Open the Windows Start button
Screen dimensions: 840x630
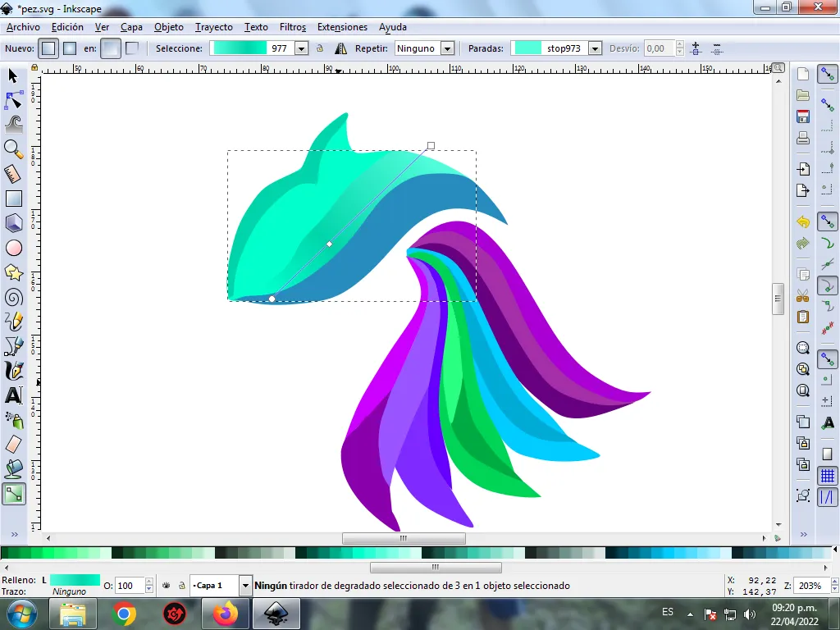pyautogui.click(x=21, y=614)
